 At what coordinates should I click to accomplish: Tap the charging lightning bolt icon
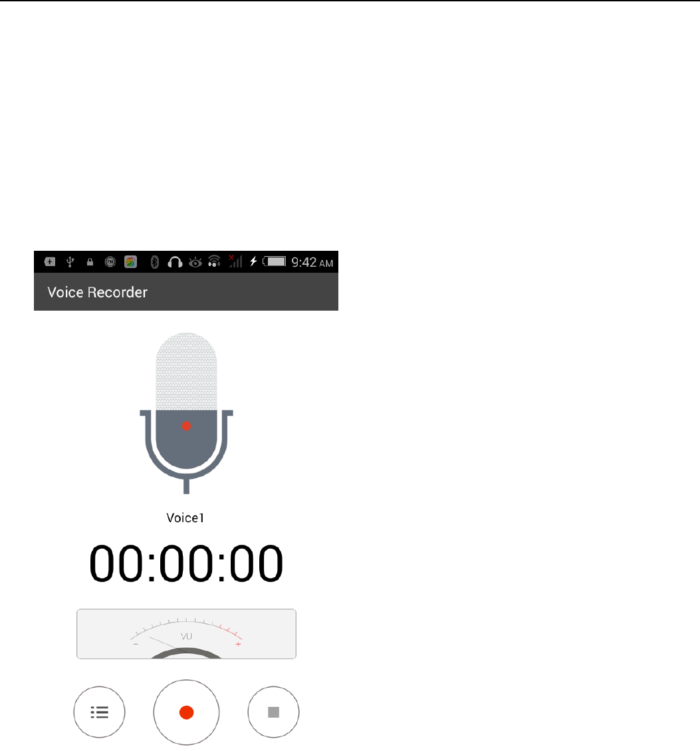(x=253, y=261)
